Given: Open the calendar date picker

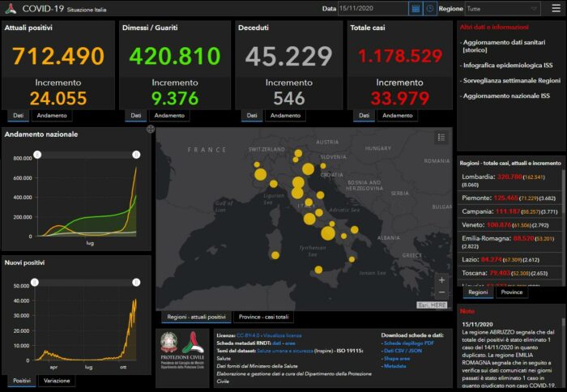Looking at the screenshot, I should tap(415, 9).
